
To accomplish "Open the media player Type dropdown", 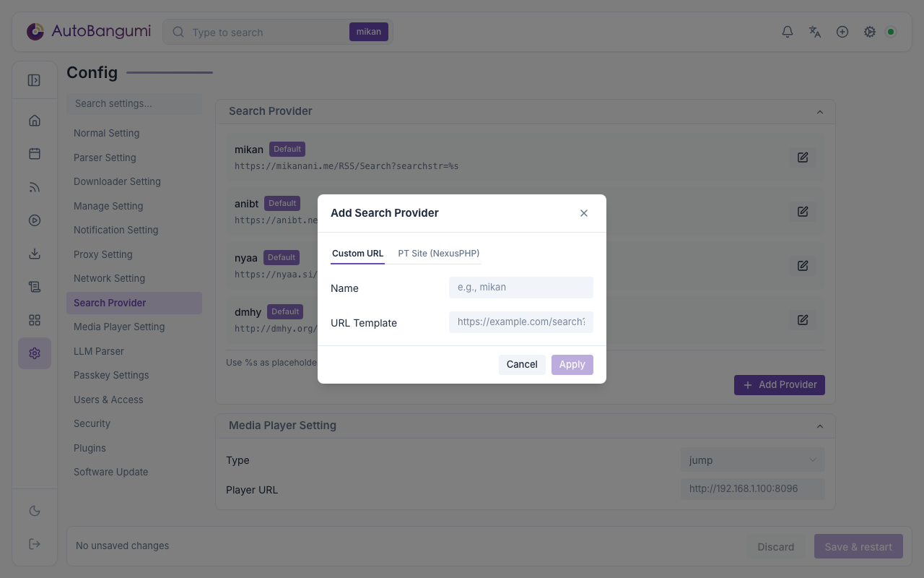I will 752,460.
